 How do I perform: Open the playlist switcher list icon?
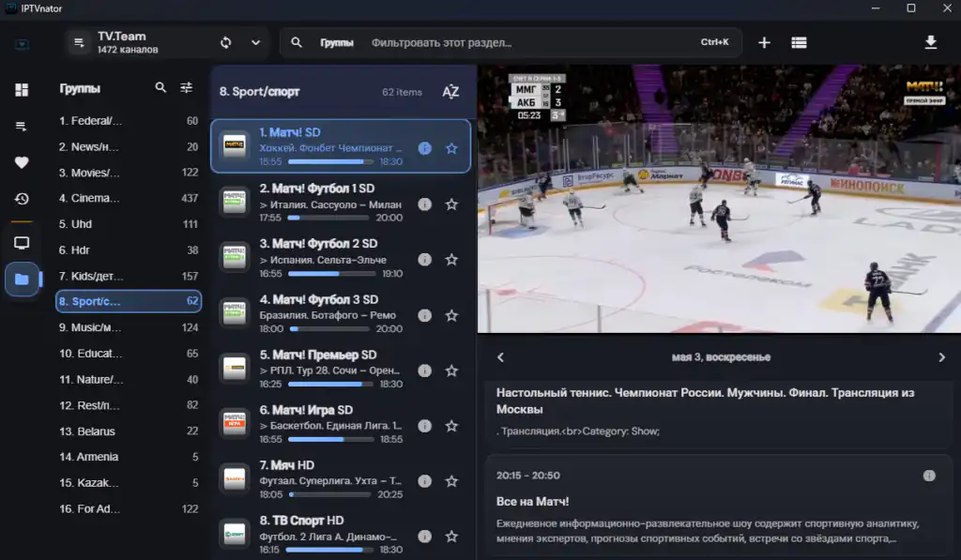pos(79,42)
